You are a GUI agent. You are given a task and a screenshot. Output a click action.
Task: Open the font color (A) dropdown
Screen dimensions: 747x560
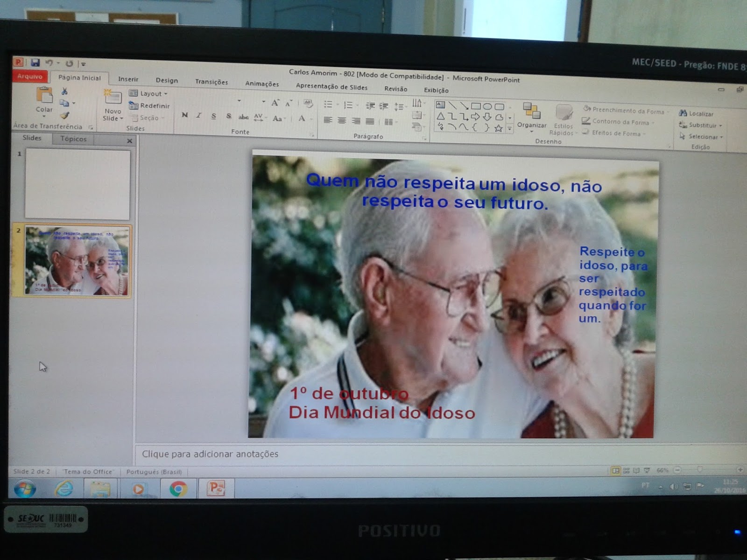[304, 119]
